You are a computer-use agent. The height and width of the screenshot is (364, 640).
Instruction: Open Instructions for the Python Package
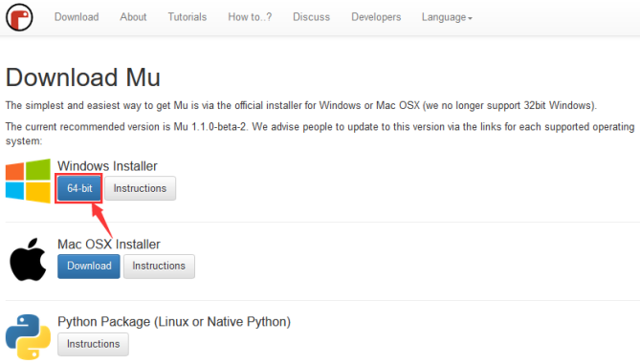pos(93,344)
